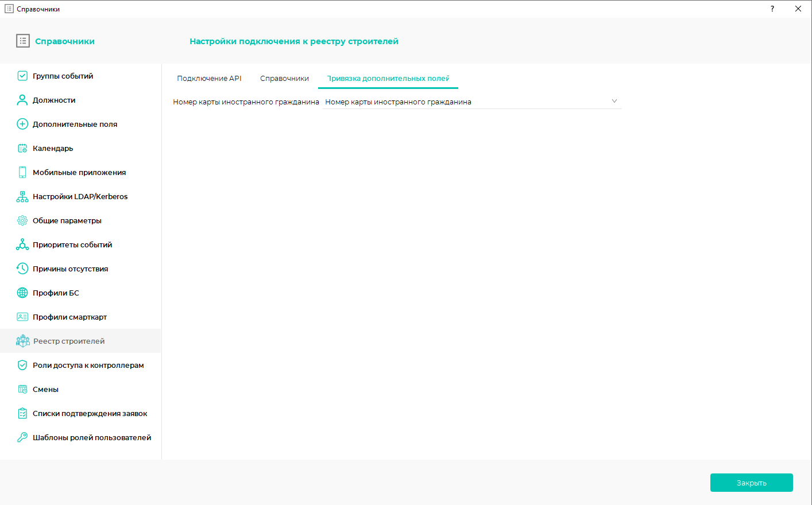Select the Календарь calendar icon
The height and width of the screenshot is (505, 812).
[x=22, y=148]
